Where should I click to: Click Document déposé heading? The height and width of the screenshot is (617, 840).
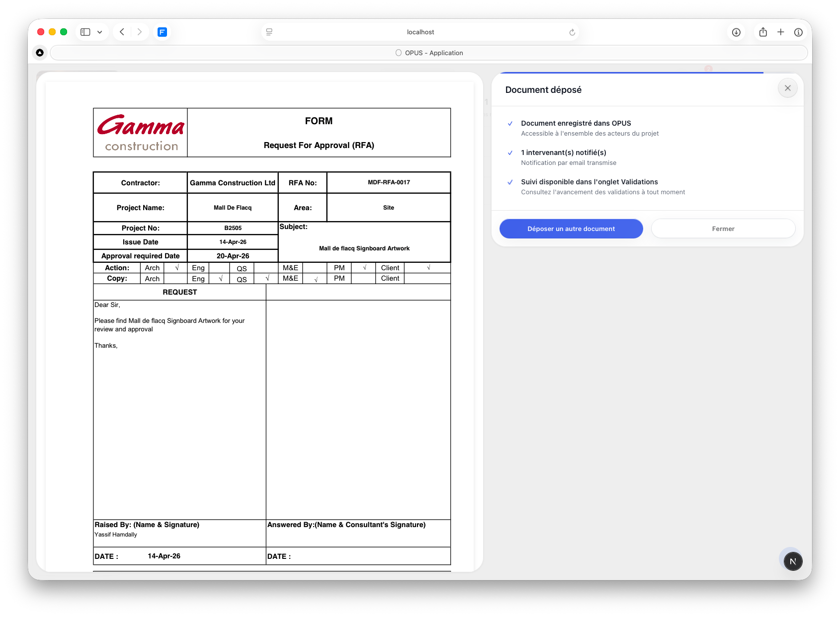[543, 90]
